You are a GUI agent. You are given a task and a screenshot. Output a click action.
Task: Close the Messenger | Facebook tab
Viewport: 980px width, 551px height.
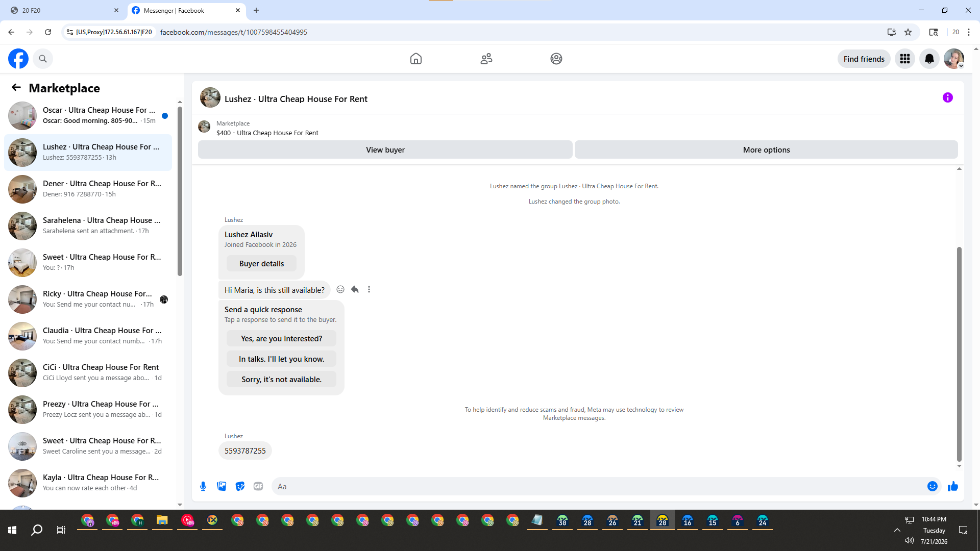click(x=238, y=10)
